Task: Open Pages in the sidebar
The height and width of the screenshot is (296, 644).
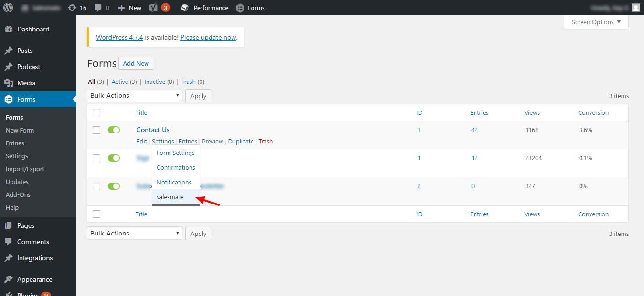Action: [x=38, y=225]
